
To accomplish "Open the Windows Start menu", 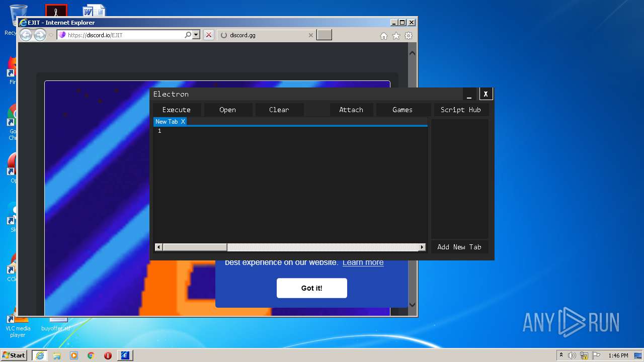I will click(14, 355).
